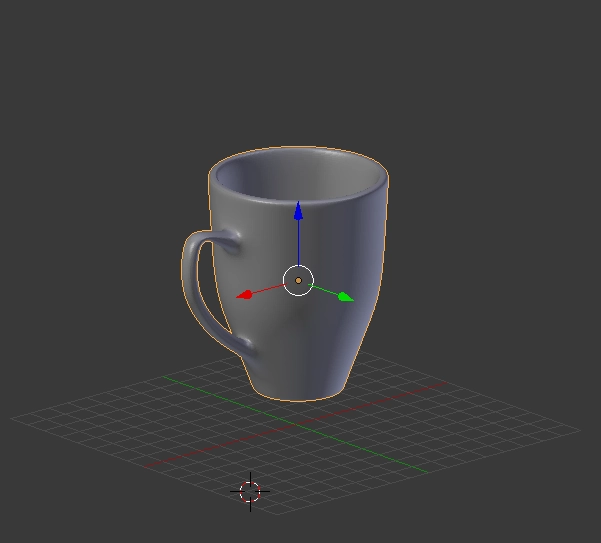601x543 pixels.
Task: Click the far left corner of the grid
Action: (x=14, y=418)
